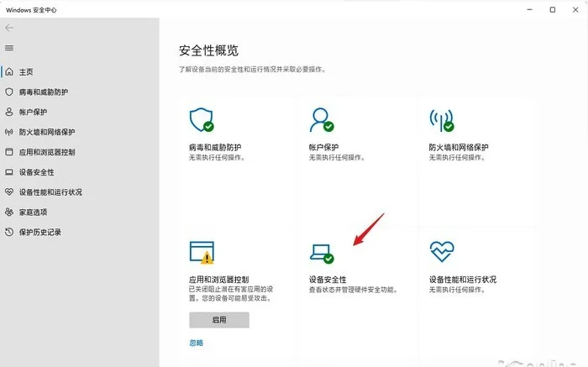This screenshot has width=588, height=367.
Task: Go to 防火墙和网络保护 in sidebar
Action: tap(47, 132)
